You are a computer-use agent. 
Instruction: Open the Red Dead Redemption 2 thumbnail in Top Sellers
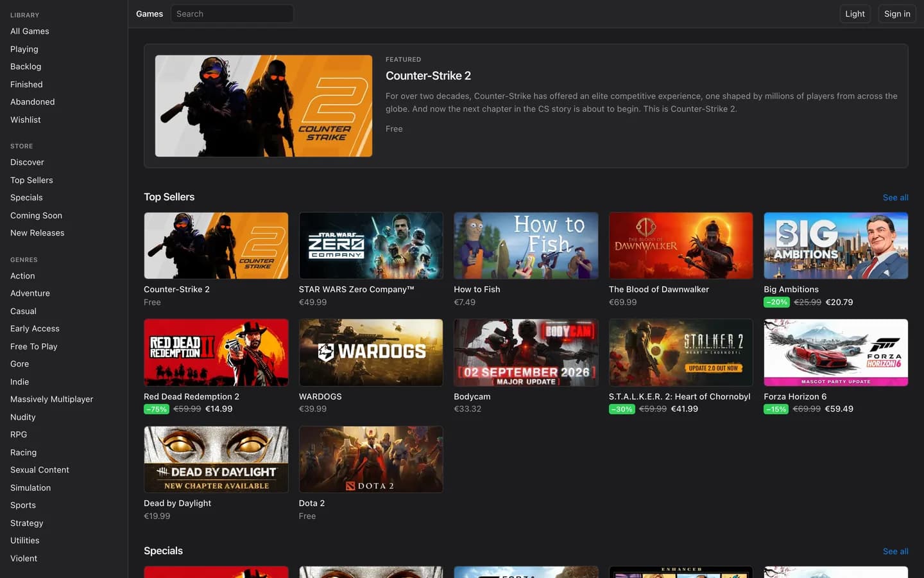pos(216,353)
